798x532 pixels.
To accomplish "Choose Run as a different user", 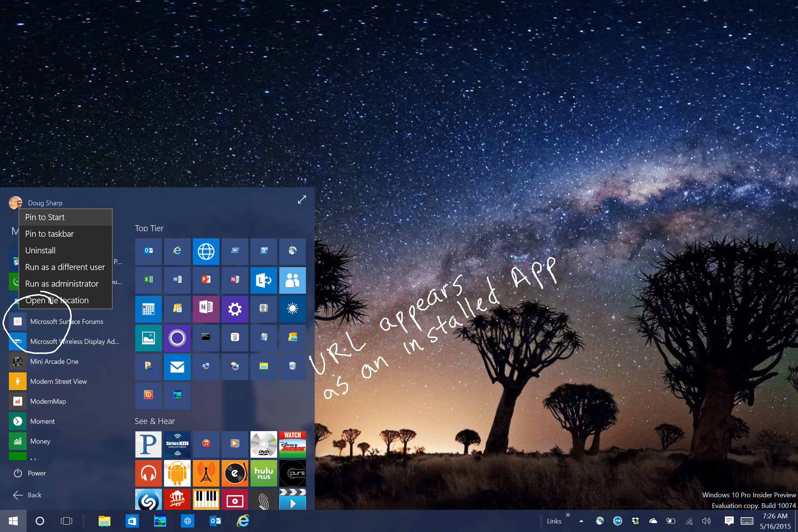I will 66,267.
